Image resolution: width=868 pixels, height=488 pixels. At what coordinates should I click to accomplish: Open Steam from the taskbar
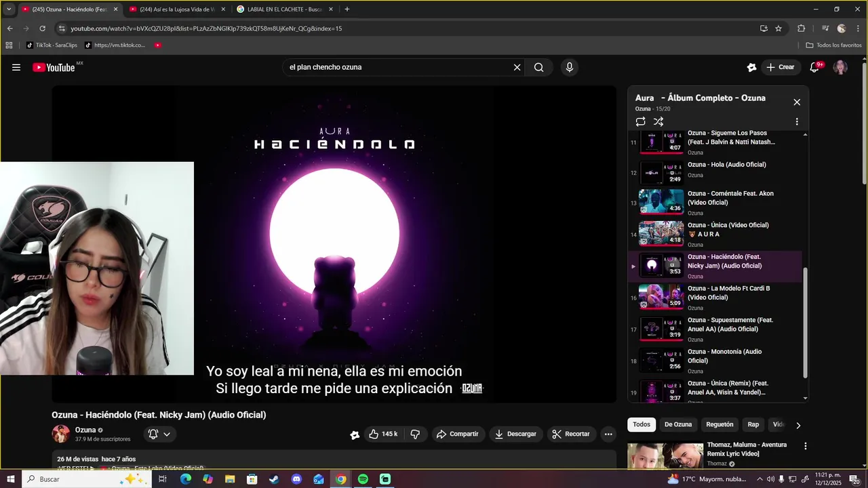click(274, 479)
